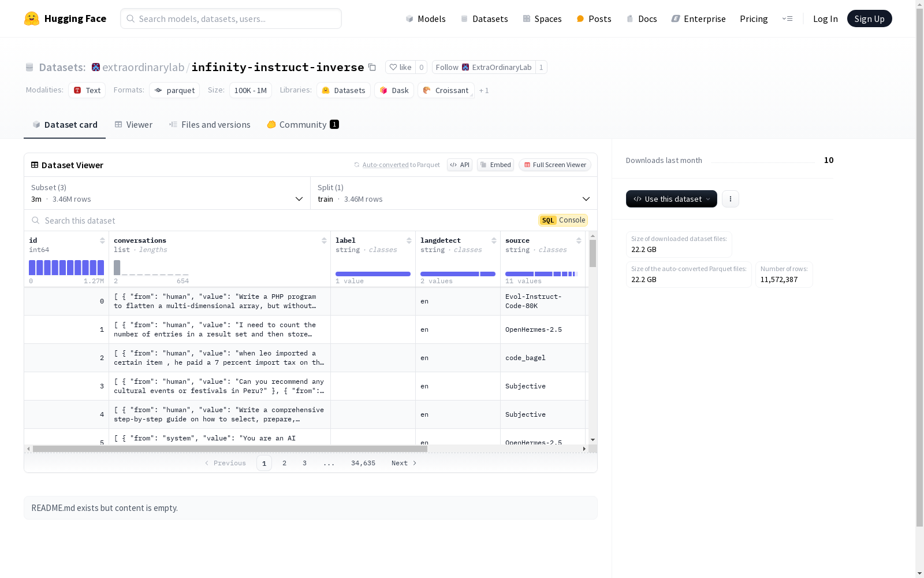924x578 pixels.
Task: Open the API button
Action: (x=460, y=165)
